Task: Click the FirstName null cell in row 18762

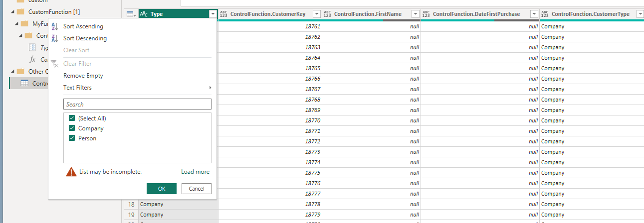Action: click(371, 37)
